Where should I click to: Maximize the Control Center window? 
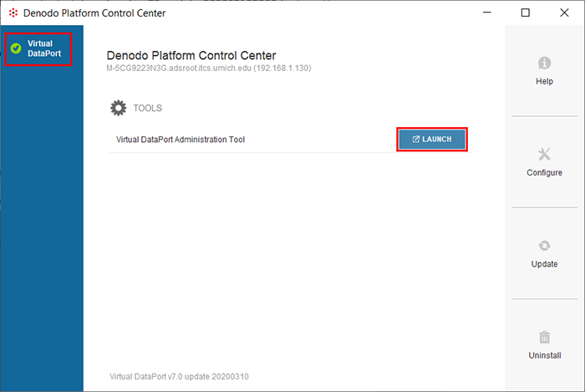(x=525, y=13)
